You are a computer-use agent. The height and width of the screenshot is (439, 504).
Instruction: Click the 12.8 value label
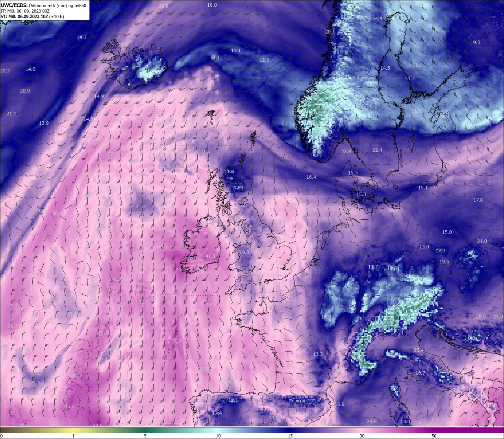coord(264,60)
